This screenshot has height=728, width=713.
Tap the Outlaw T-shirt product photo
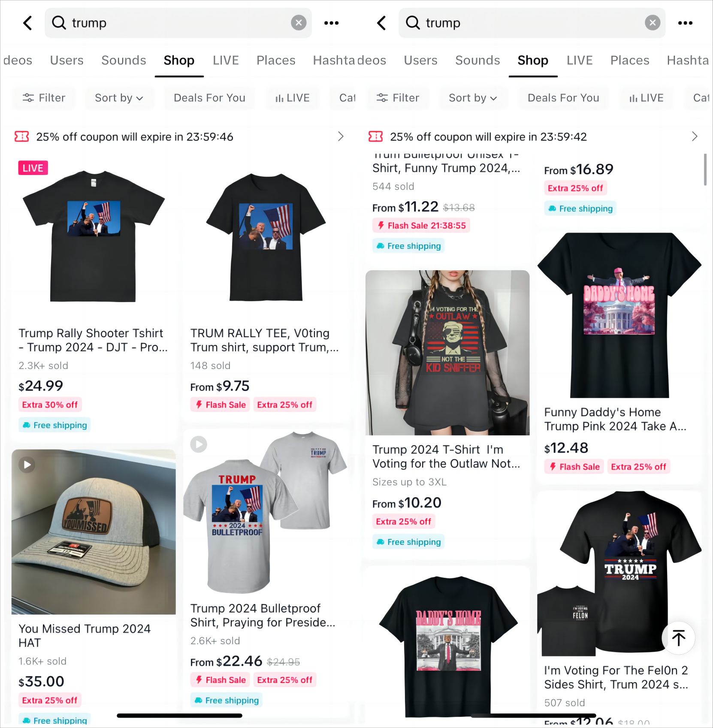447,353
